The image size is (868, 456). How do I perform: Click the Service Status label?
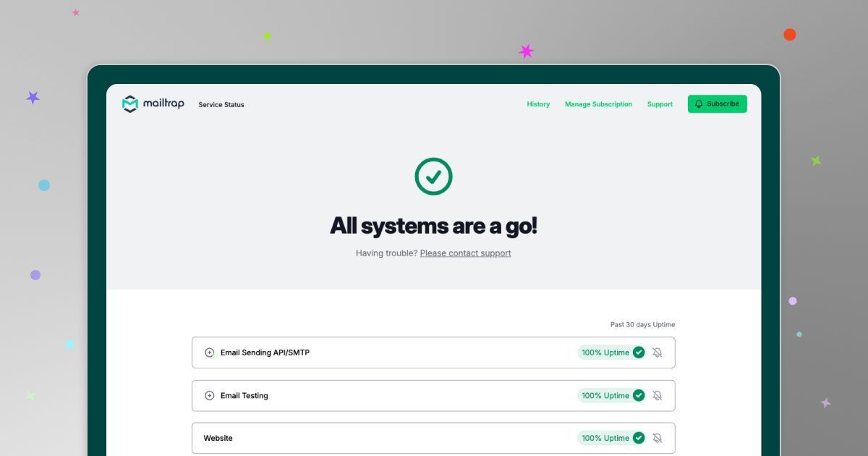point(221,105)
